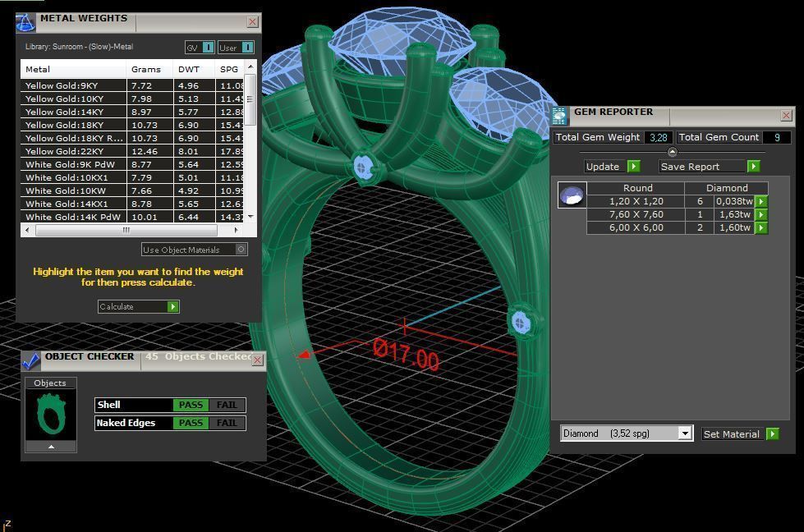Sort by the Grams column header
The width and height of the screenshot is (804, 532).
tap(149, 69)
